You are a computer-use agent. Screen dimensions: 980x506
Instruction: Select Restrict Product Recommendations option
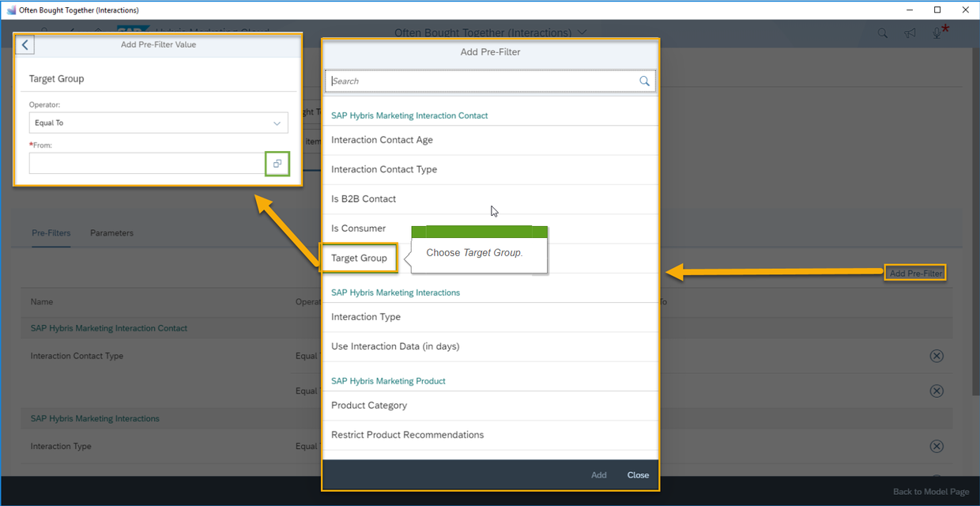click(490, 435)
